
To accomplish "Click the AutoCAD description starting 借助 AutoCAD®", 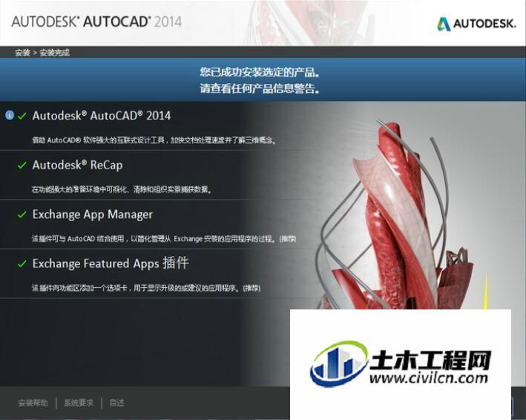I will 154,140.
